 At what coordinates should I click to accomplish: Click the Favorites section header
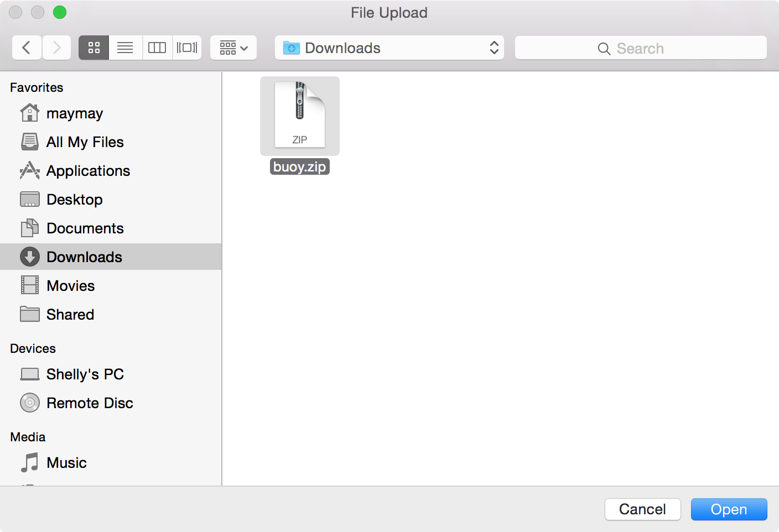(x=37, y=87)
